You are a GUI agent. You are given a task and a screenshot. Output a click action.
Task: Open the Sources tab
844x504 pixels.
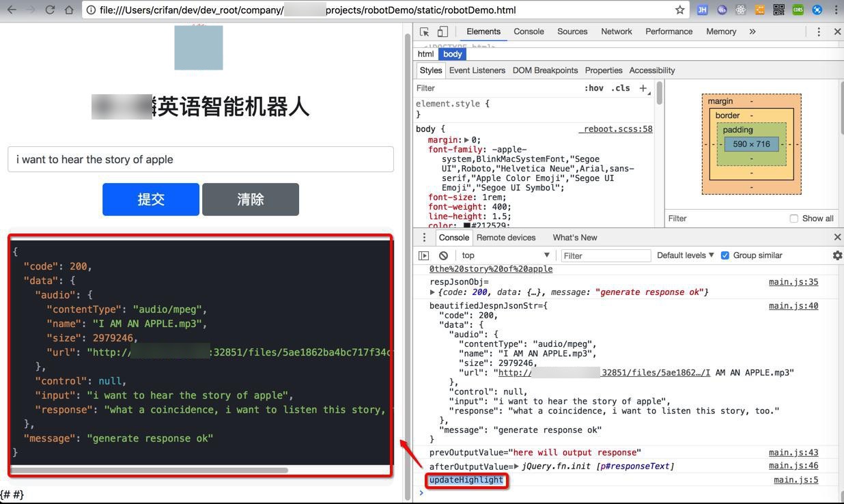pos(572,31)
